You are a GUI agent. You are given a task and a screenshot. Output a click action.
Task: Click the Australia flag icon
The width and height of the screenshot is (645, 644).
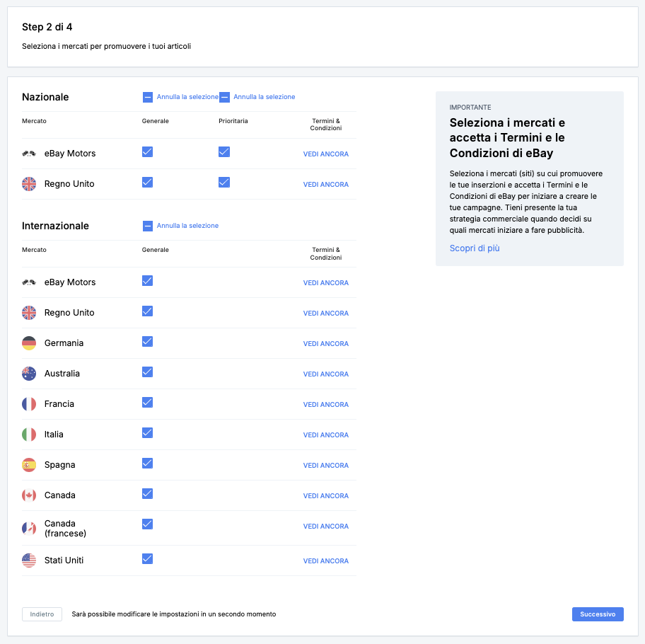29,374
